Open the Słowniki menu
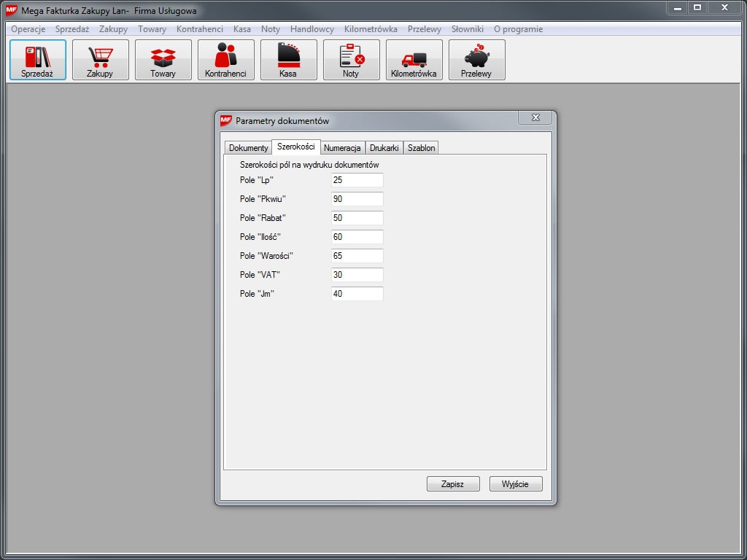 (x=467, y=29)
